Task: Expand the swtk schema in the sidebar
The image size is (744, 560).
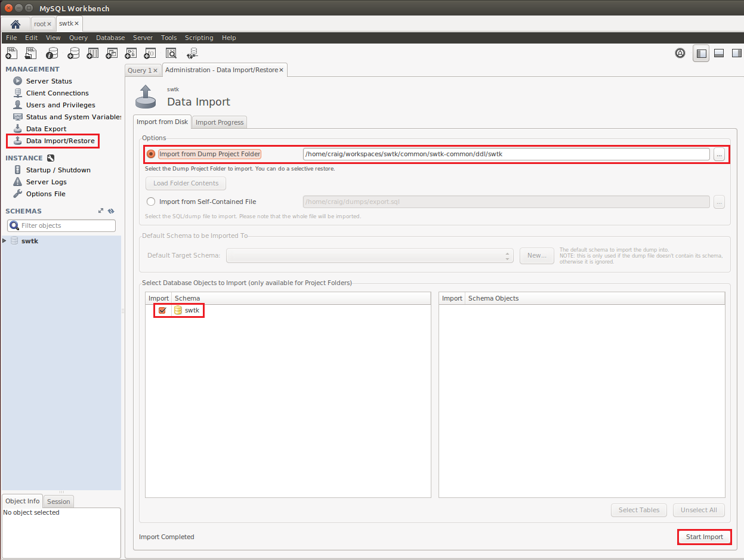Action: tap(5, 240)
